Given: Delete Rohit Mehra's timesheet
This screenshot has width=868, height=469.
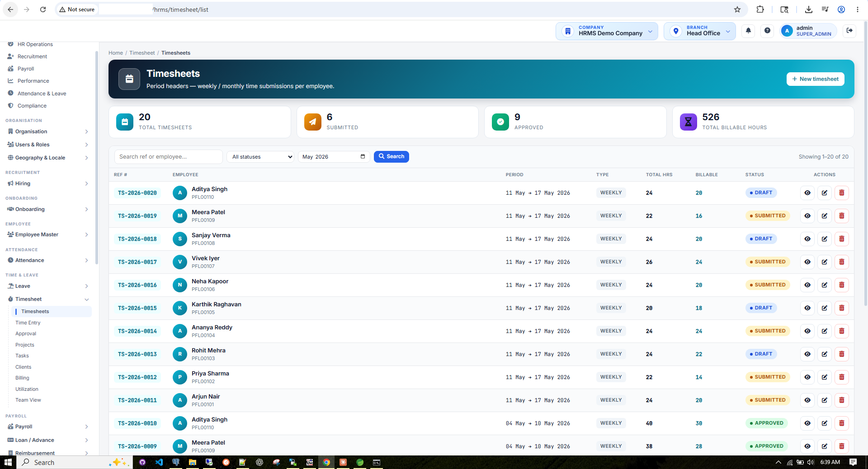Looking at the screenshot, I should [842, 354].
